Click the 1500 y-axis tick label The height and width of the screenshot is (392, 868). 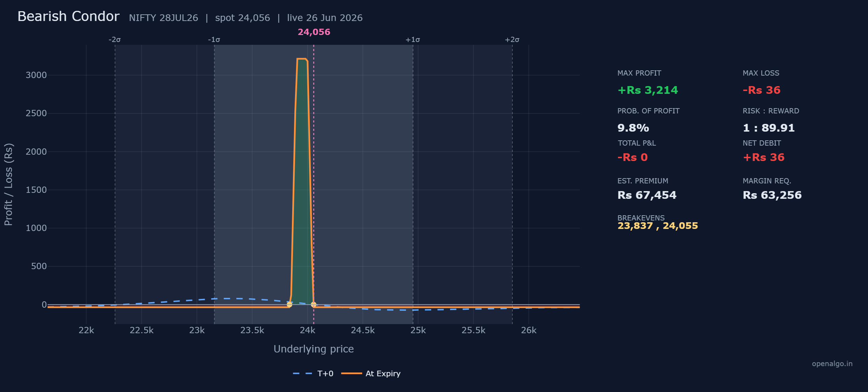(x=36, y=190)
